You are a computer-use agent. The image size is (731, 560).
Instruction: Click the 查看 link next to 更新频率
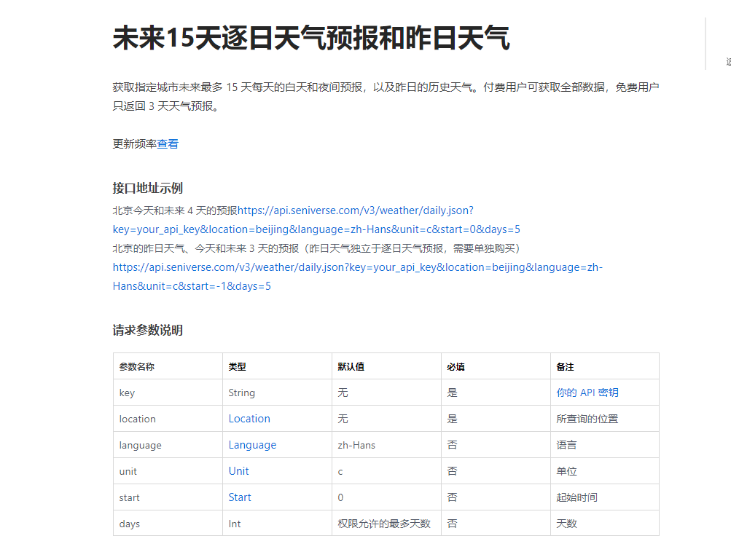point(168,143)
